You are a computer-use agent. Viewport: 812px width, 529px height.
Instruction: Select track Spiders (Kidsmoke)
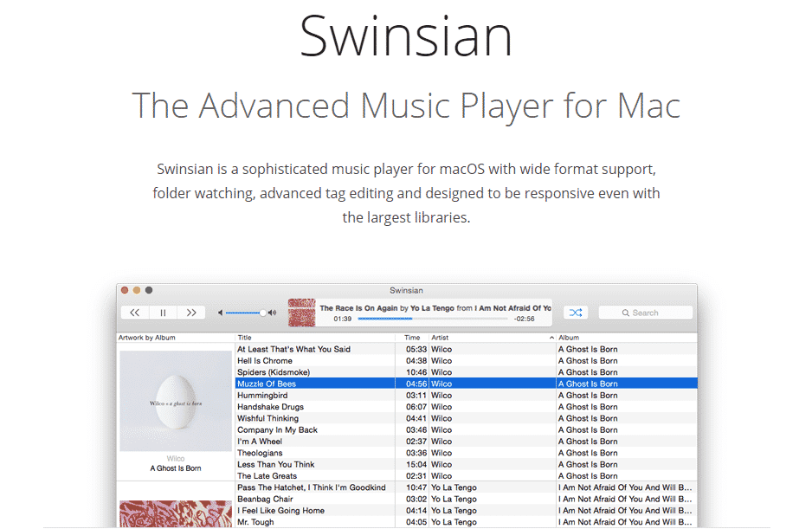[466, 372]
